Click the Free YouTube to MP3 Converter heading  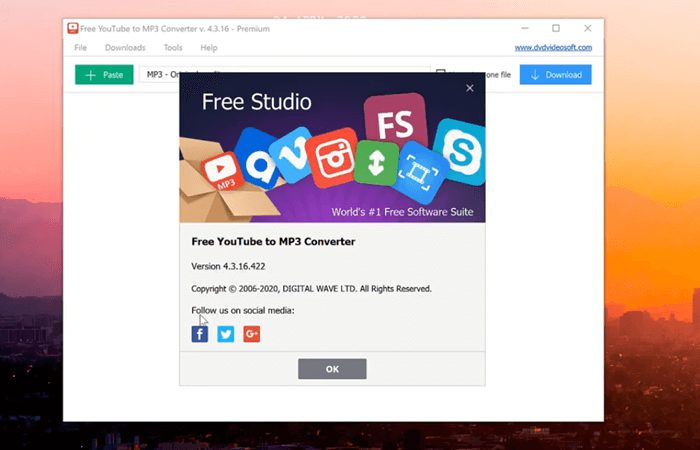273,242
